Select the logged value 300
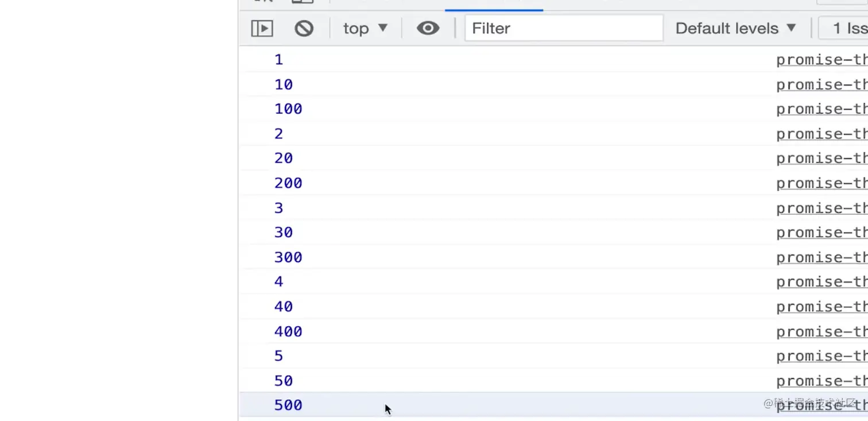The image size is (868, 421). [x=288, y=257]
